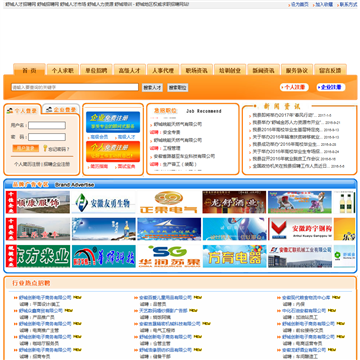Open the 新闻资讯 navigation tab
This screenshot has height=360, width=360.
[x=263, y=70]
